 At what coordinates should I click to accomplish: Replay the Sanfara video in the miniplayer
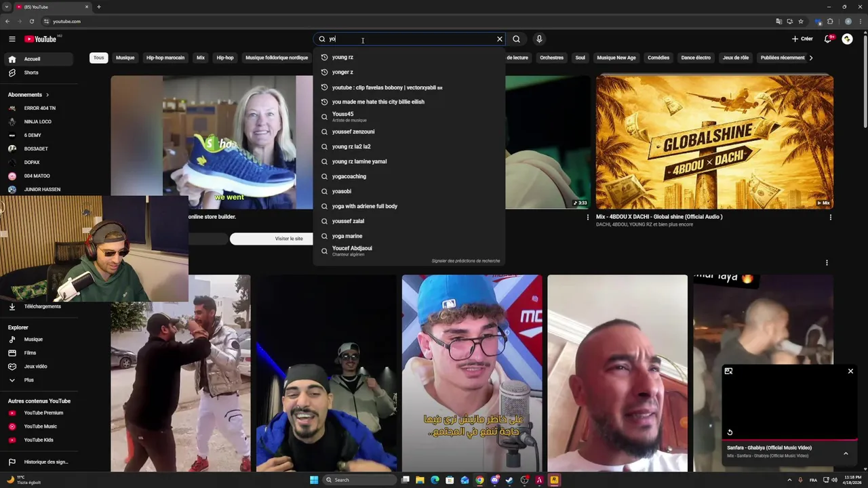coord(730,432)
